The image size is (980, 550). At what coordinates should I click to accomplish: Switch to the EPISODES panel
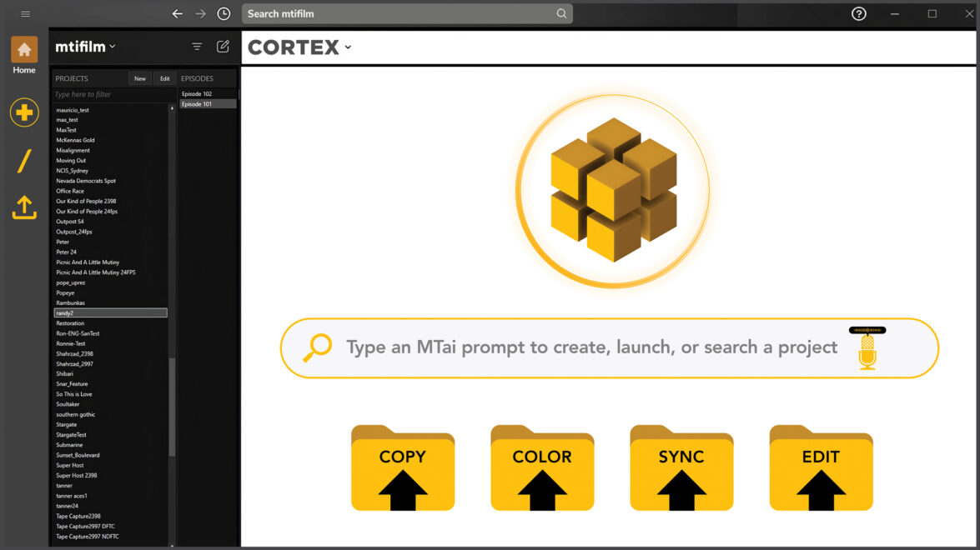[196, 77]
